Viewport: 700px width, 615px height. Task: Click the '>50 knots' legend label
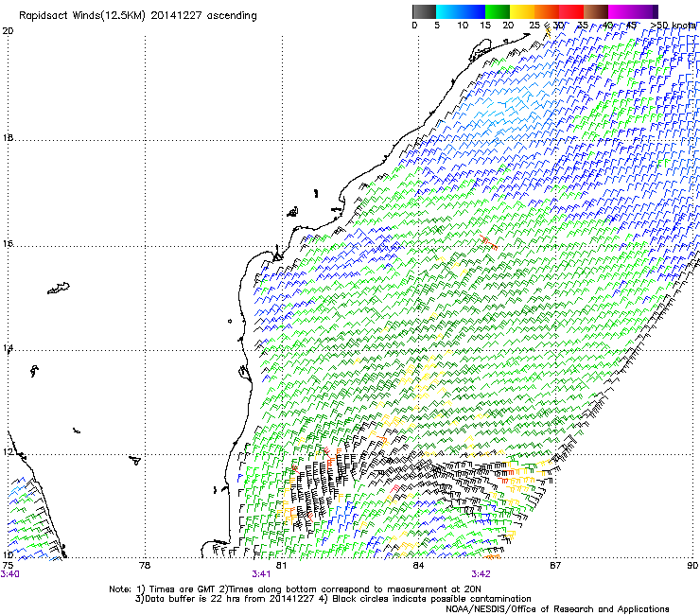click(673, 26)
